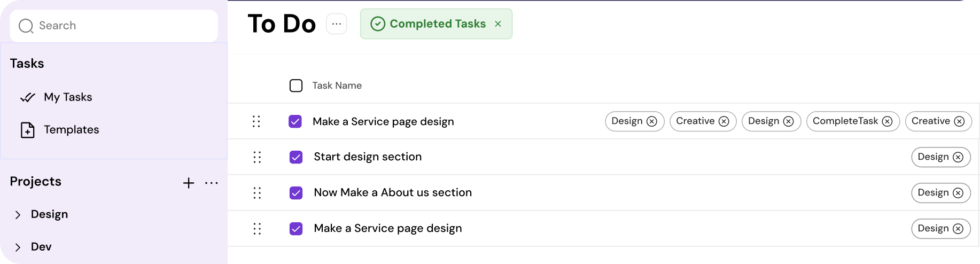The height and width of the screenshot is (264, 980).
Task: Select the Design project
Action: click(49, 214)
